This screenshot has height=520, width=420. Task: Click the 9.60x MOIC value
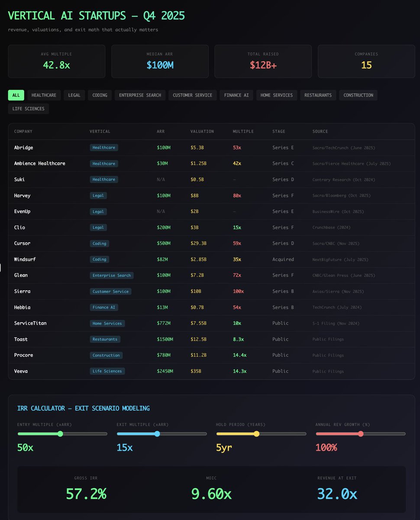211,494
